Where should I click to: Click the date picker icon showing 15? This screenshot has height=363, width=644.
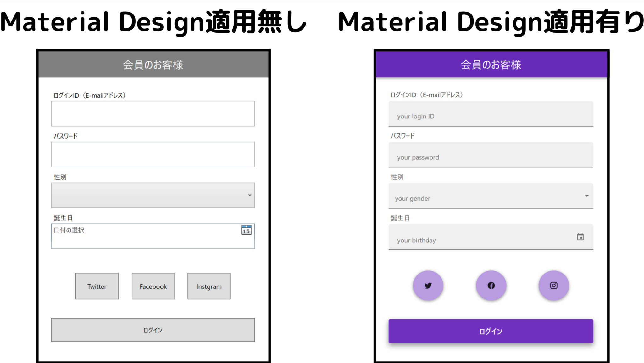pos(246,230)
